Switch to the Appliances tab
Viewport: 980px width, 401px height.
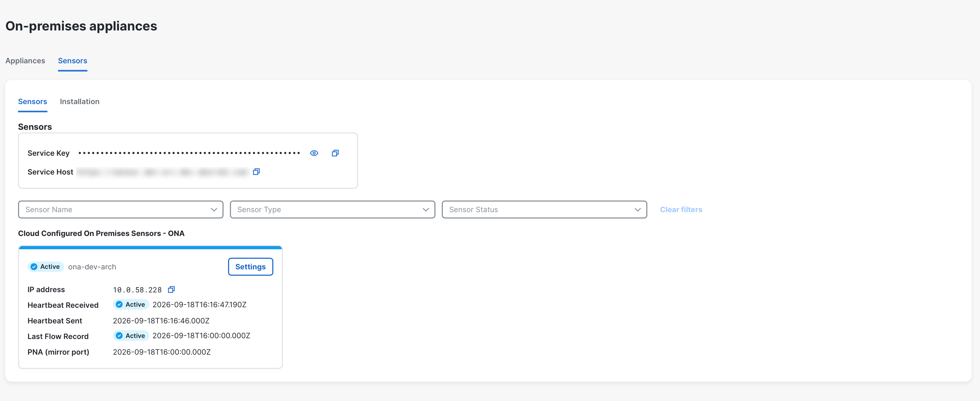tap(25, 60)
